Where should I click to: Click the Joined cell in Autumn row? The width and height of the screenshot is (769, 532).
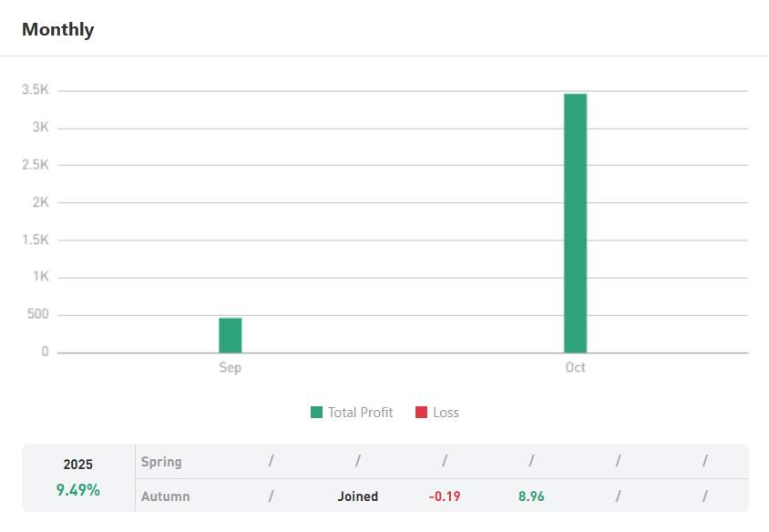(x=357, y=496)
